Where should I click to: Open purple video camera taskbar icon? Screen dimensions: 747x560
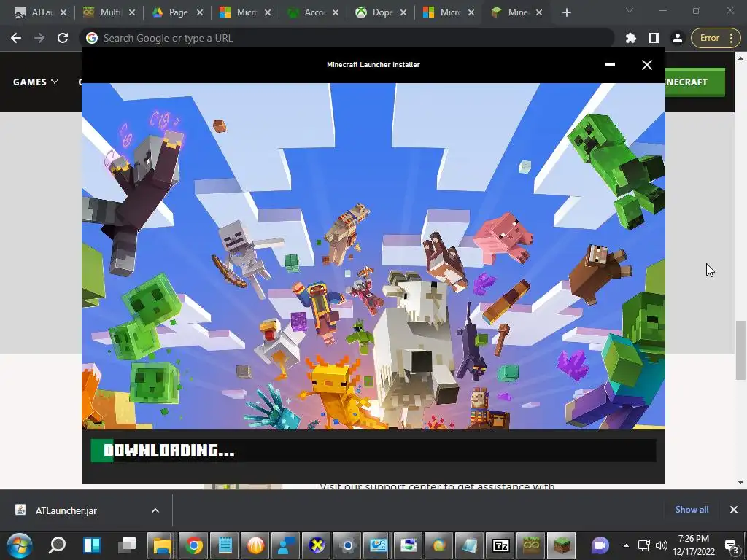600,545
